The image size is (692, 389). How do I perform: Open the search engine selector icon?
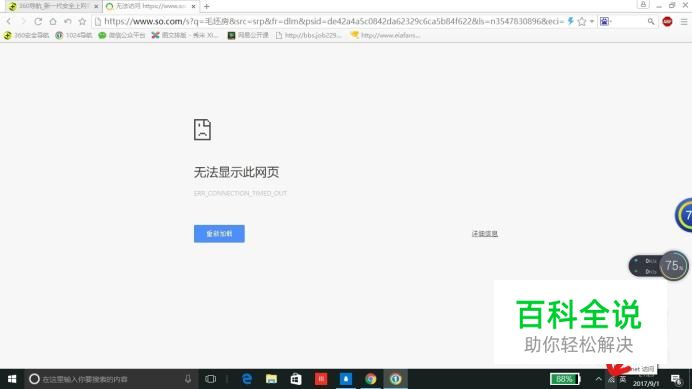604,21
